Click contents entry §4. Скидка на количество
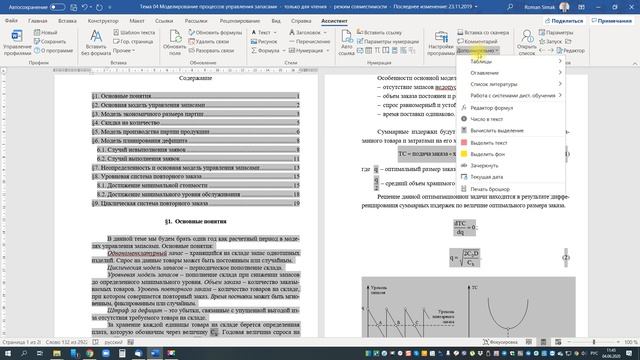Image resolution: width=640 pixels, height=360 pixels. 196,122
